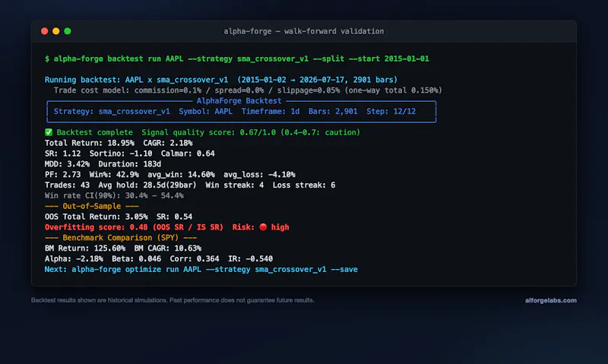Click the 'Beta: 0.046' value

tap(137, 258)
